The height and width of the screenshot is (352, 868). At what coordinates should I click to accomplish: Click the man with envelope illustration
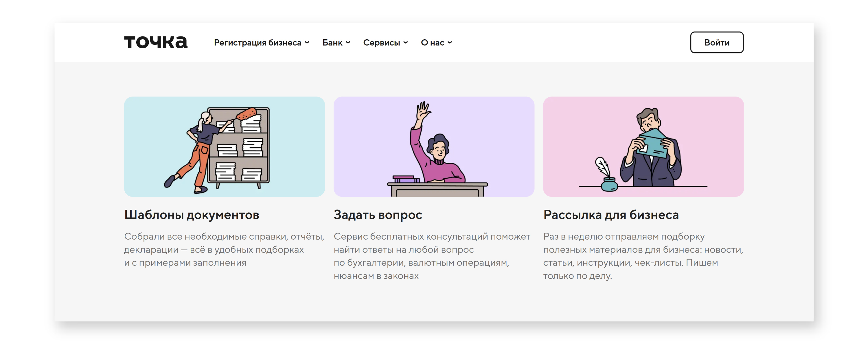coord(643,147)
